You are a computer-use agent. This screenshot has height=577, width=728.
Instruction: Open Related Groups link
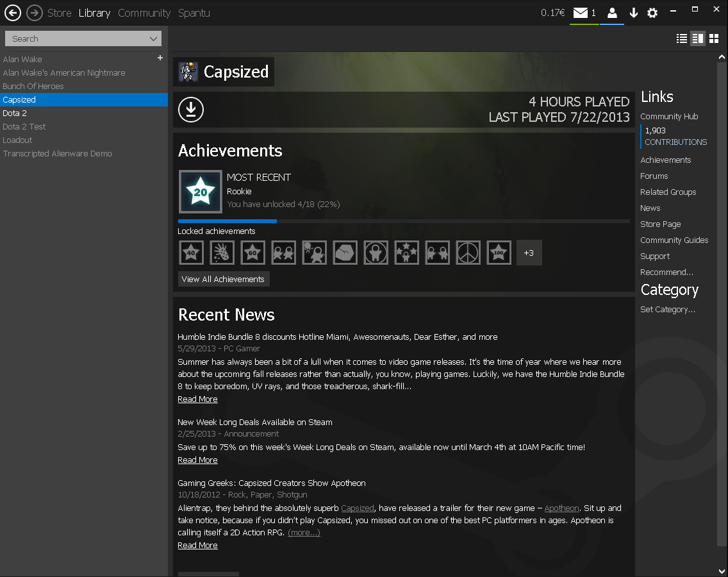pos(668,192)
